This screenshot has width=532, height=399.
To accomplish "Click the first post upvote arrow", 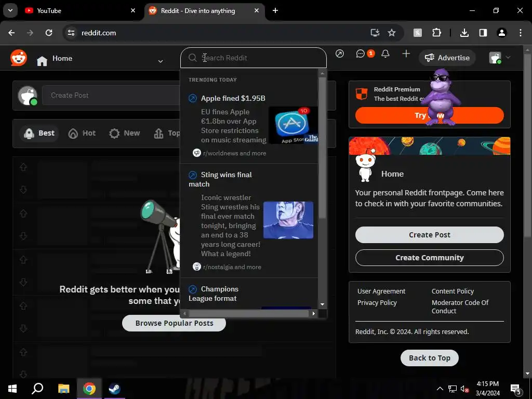I will click(x=23, y=167).
